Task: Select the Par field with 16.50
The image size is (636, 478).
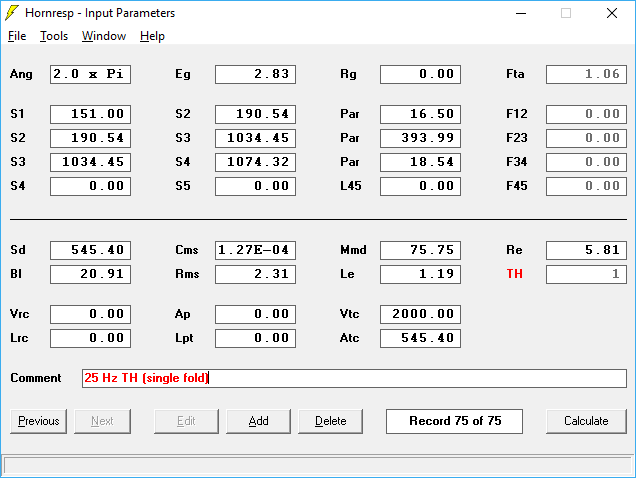Action: [420, 114]
